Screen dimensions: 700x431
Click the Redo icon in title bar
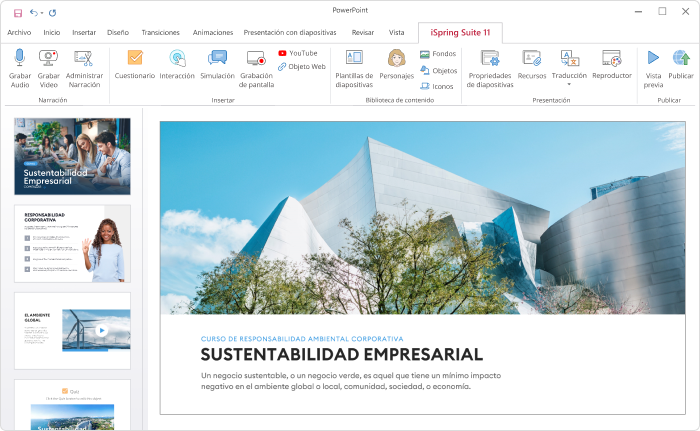point(53,13)
